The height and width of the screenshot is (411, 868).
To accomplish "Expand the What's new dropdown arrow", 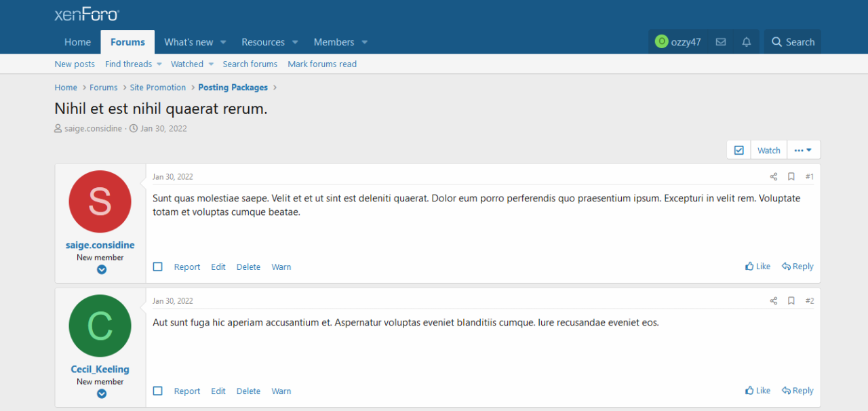I will point(223,42).
